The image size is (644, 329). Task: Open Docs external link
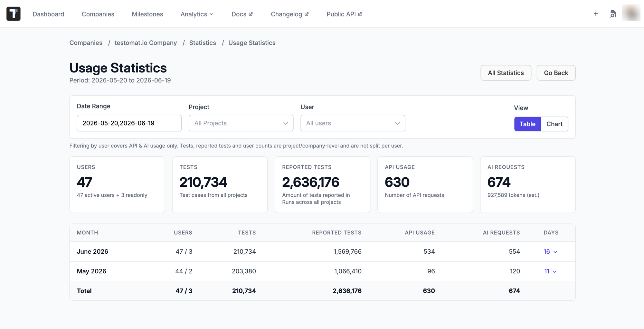[242, 14]
